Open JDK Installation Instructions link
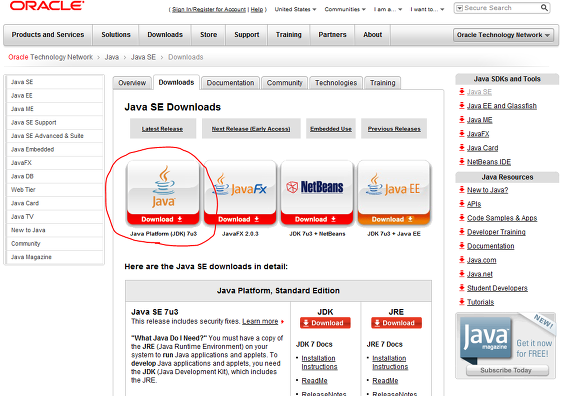This screenshot has width=580, height=396. click(x=319, y=362)
